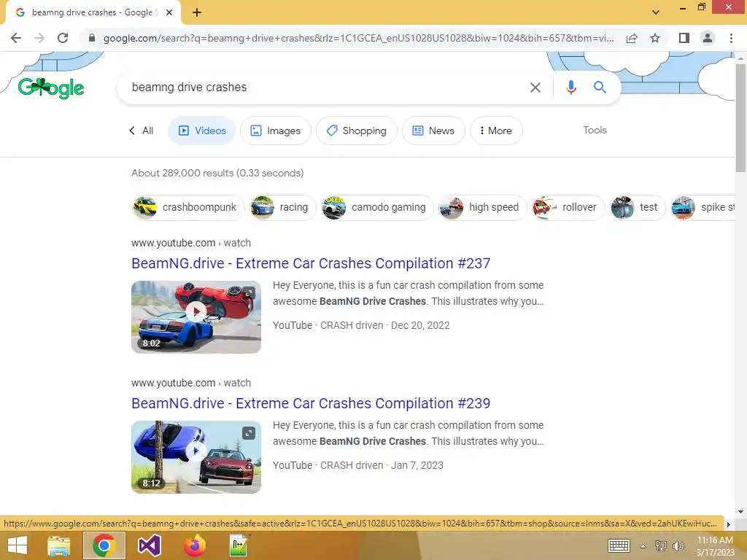Open the tab search chevron in title bar
Screen dimensions: 747x560
coord(656,12)
